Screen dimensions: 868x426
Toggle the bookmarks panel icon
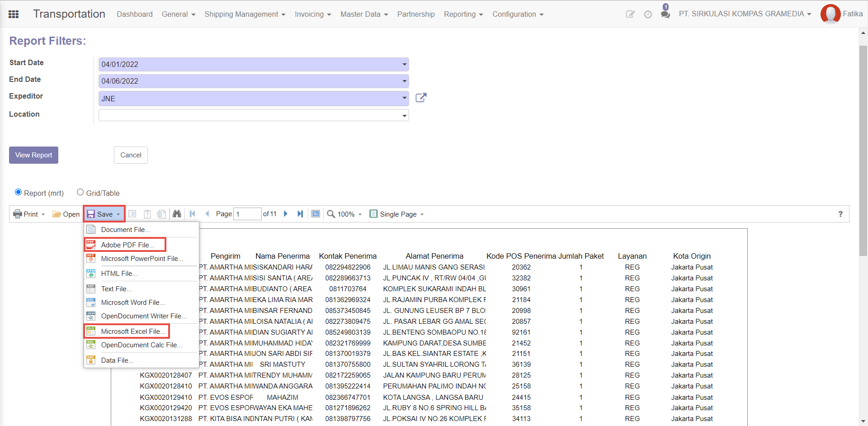point(132,214)
